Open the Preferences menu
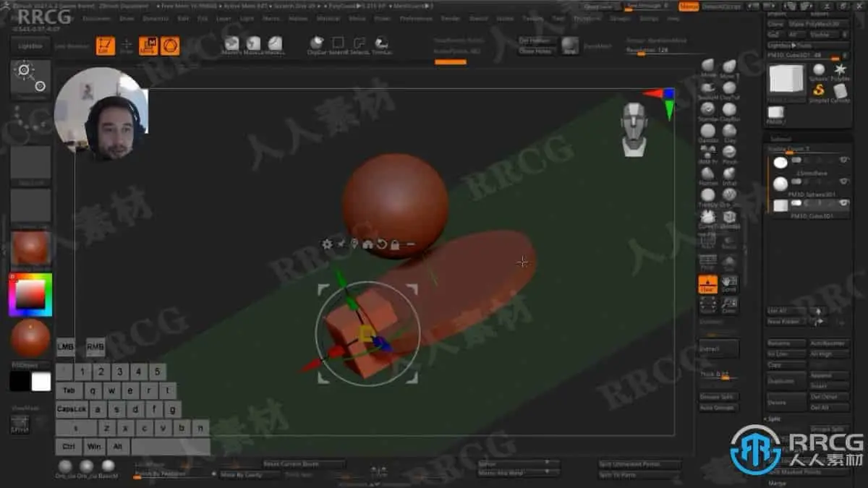 point(416,18)
